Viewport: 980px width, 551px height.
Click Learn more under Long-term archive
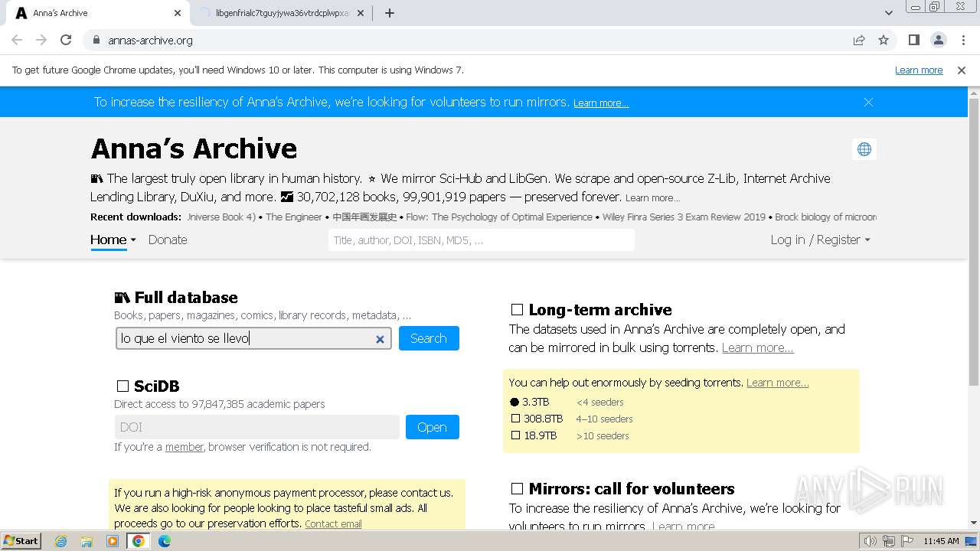pos(758,347)
